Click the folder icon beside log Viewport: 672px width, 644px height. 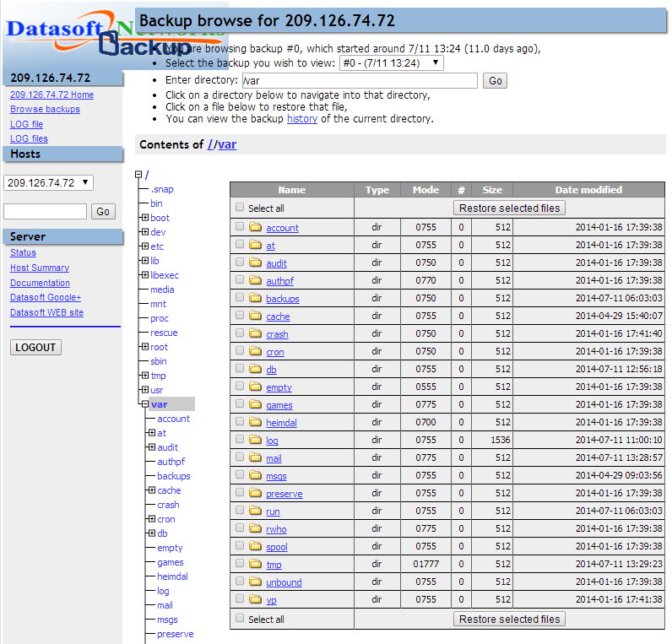(256, 440)
